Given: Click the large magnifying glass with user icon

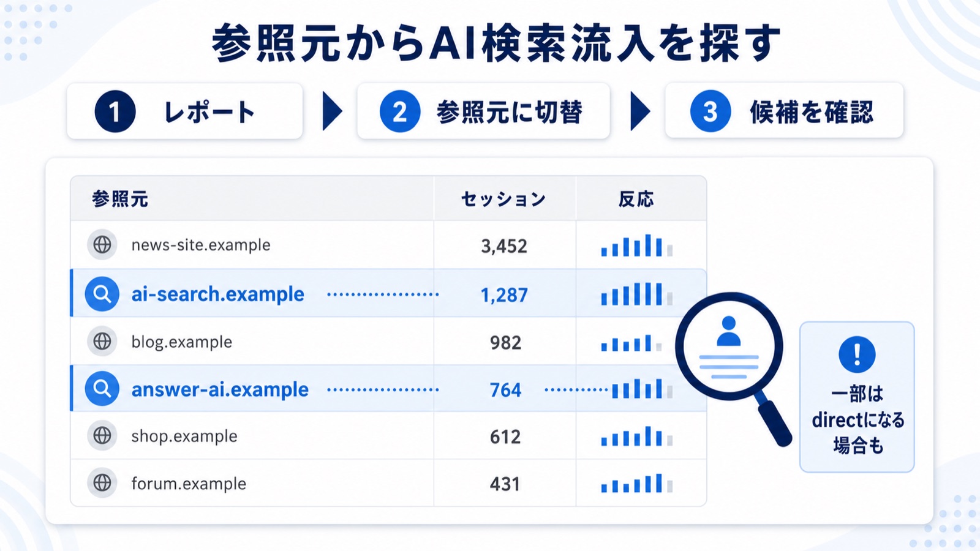Looking at the screenshot, I should 734,369.
